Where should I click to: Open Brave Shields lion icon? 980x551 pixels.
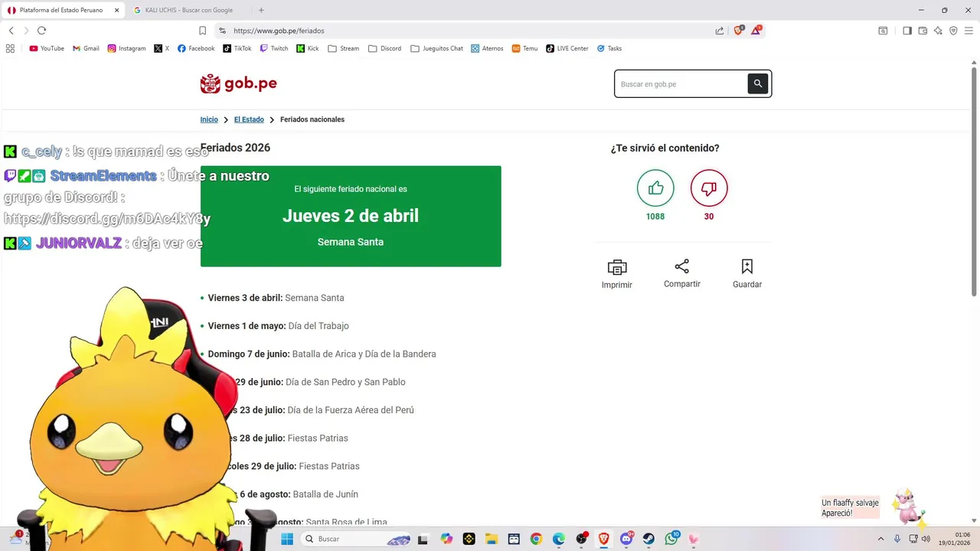tap(739, 31)
